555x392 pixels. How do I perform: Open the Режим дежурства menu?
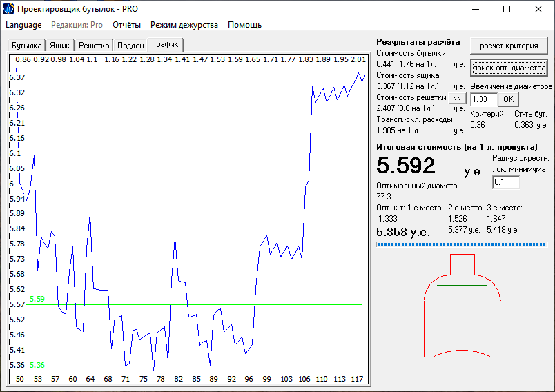184,25
